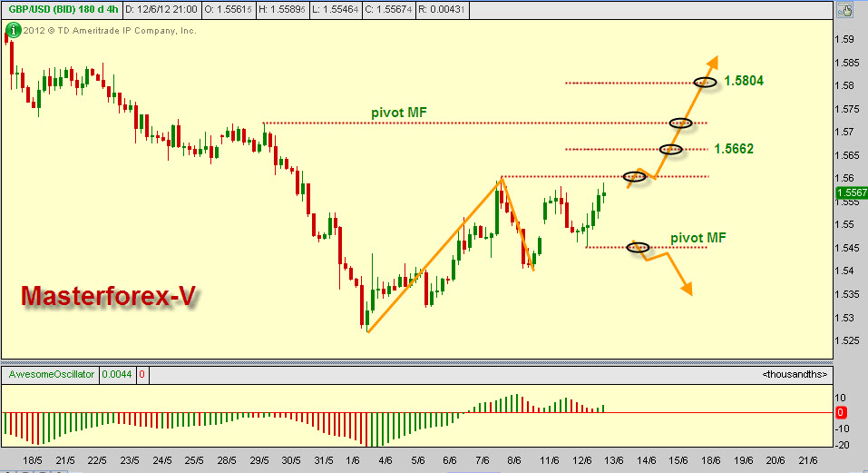Click the 22/5 date on time axis
Screen dimensions: 868x473
(x=97, y=460)
